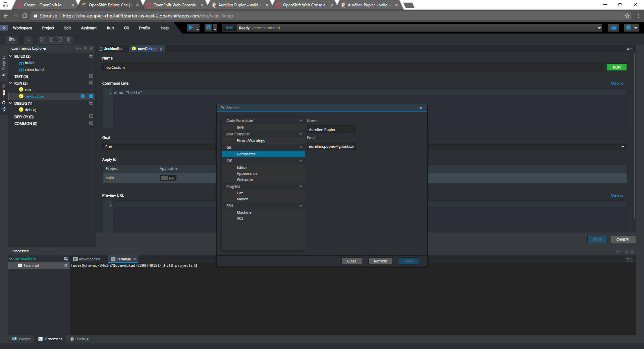
Task: Open Commands Explorer settings gear
Action: click(x=77, y=49)
